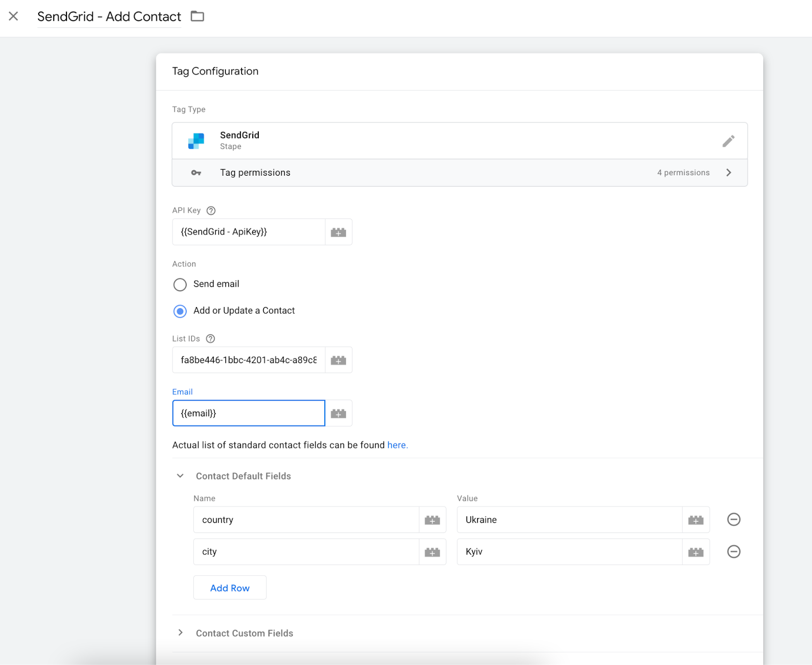
Task: Click the SendGrid tag type row
Action: (459, 141)
